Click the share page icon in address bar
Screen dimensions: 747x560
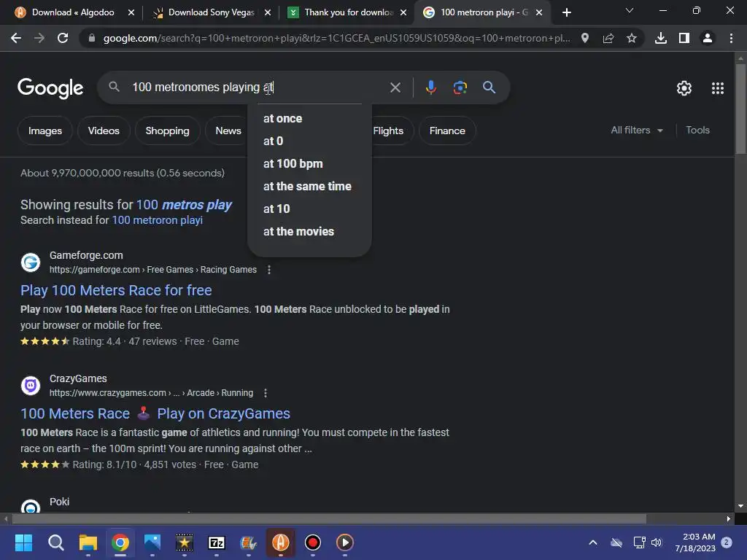[x=608, y=38]
